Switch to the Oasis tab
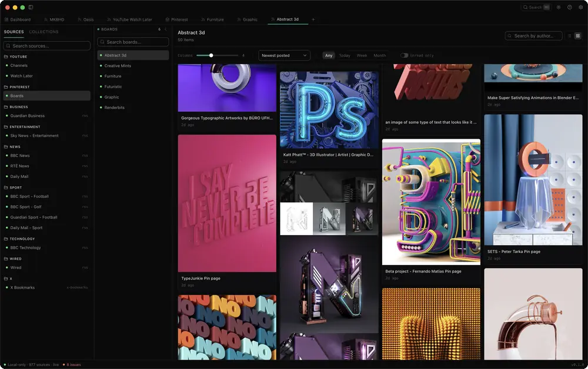The image size is (588, 369). [86, 19]
